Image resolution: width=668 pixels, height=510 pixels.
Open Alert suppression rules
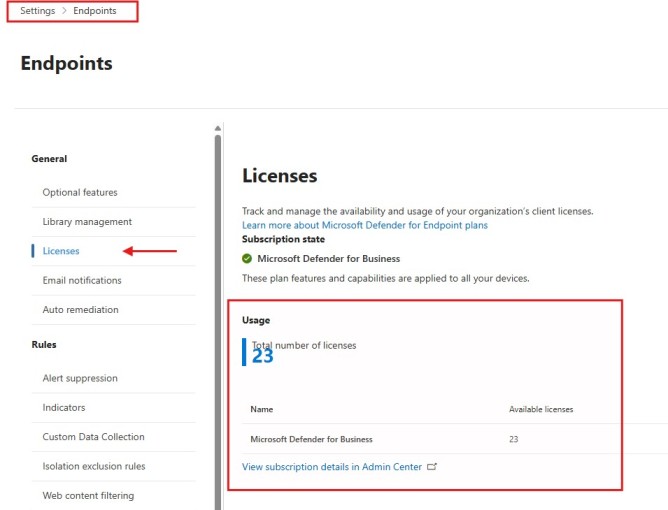[x=80, y=378]
